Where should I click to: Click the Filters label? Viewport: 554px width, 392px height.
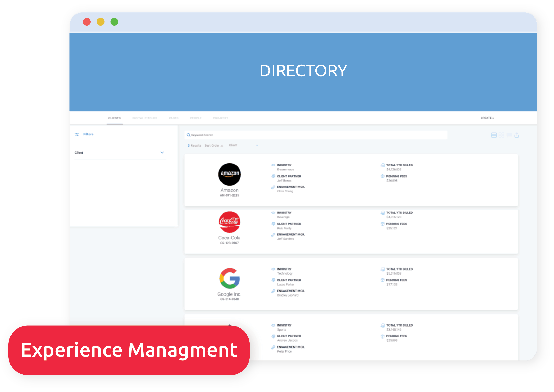[x=88, y=134]
